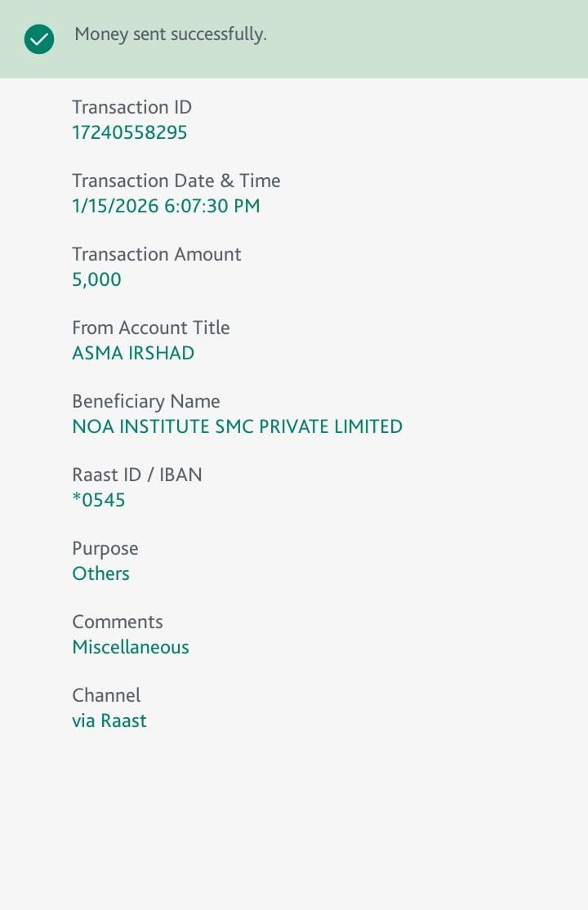Click the Beneficiary Name label

[145, 401]
